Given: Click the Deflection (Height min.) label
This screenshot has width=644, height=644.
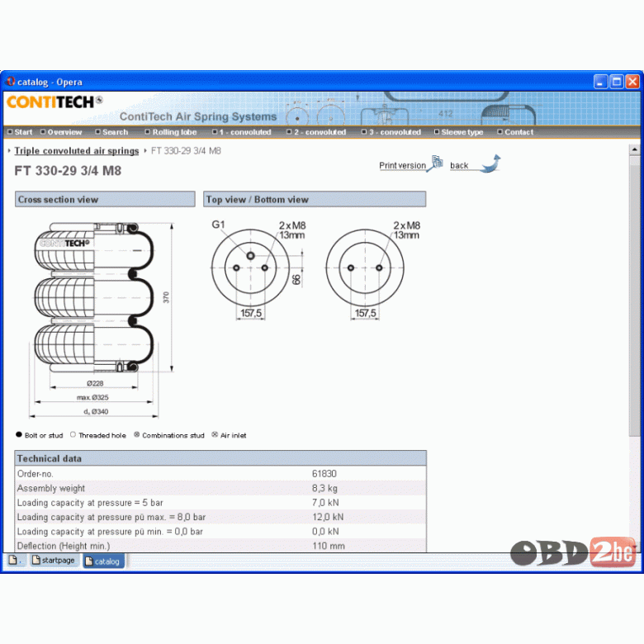Looking at the screenshot, I should (x=64, y=546).
